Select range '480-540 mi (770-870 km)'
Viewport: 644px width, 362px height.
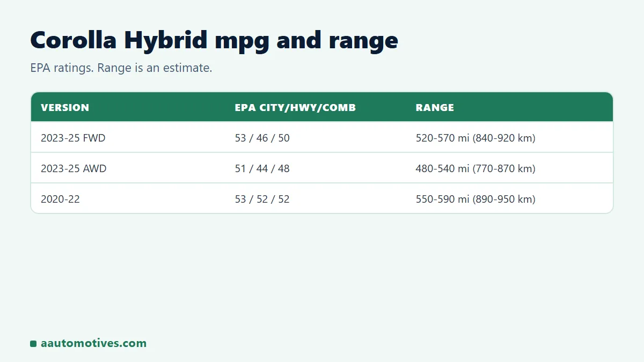pos(475,168)
